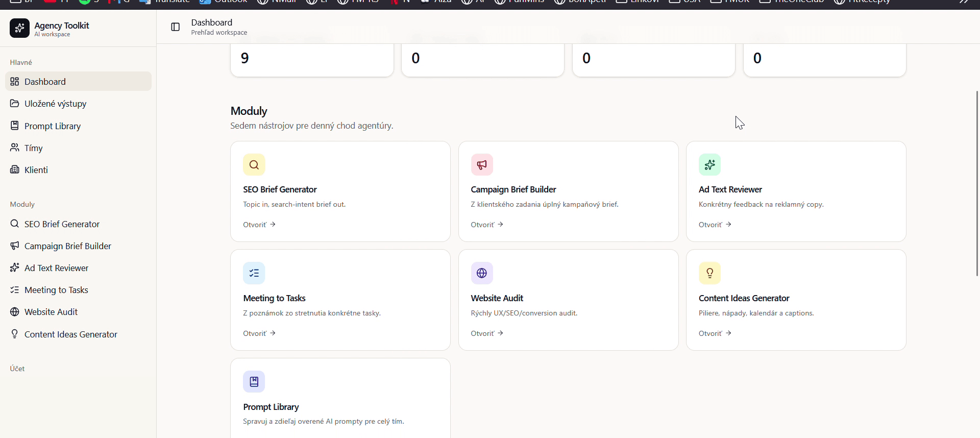Click Otvoriť on the Ad Text Reviewer card
This screenshot has width=980, height=438.
point(715,225)
